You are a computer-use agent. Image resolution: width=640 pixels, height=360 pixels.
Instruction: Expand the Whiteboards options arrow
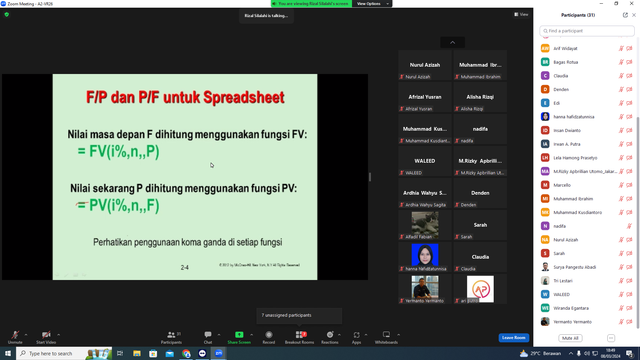coord(398,335)
